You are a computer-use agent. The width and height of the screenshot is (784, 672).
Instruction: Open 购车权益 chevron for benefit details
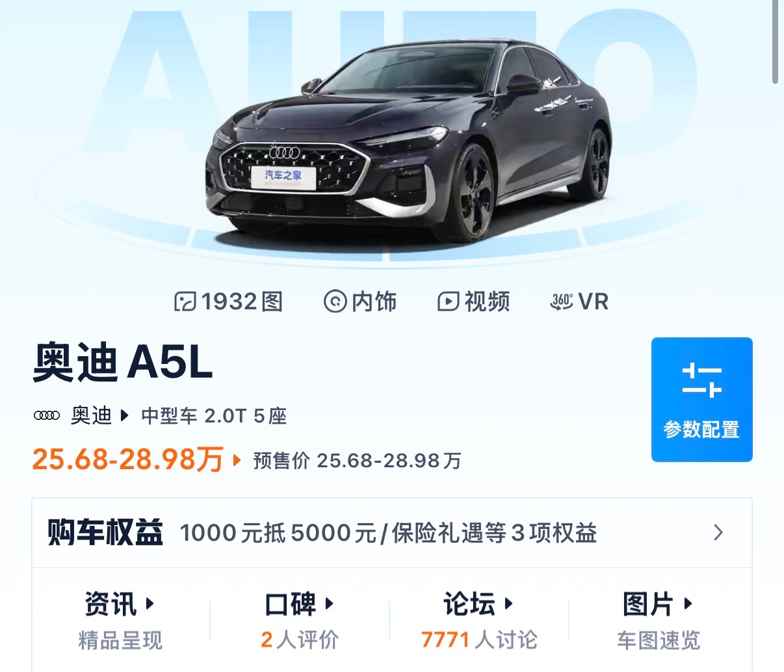tap(718, 532)
